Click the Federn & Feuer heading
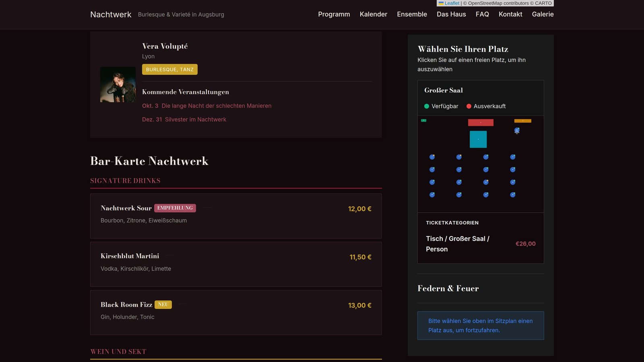Screen dimensions: 644x362 448,288
